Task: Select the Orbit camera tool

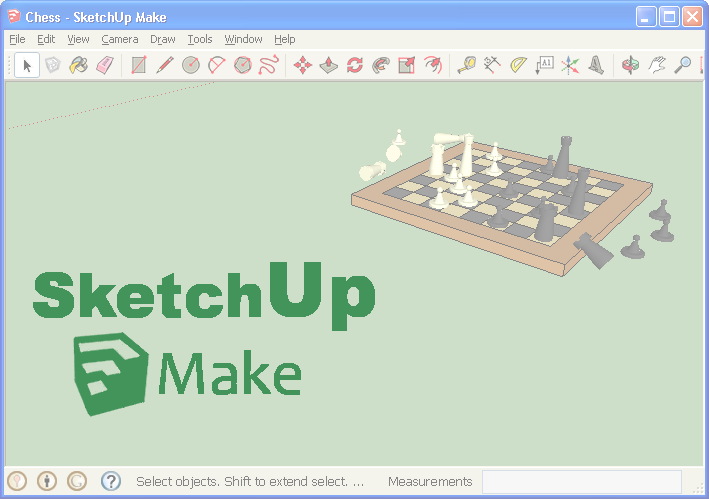Action: (630, 65)
